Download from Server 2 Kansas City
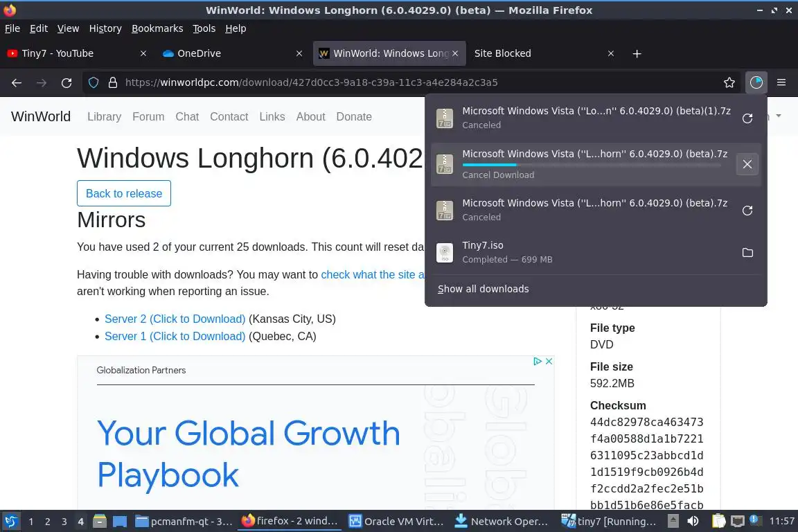The width and height of the screenshot is (798, 532). (175, 319)
